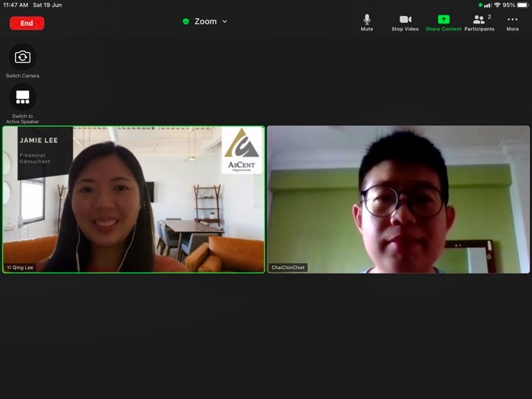Click the AsCent logo in video
Image resolution: width=532 pixels, height=399 pixels.
point(242,150)
